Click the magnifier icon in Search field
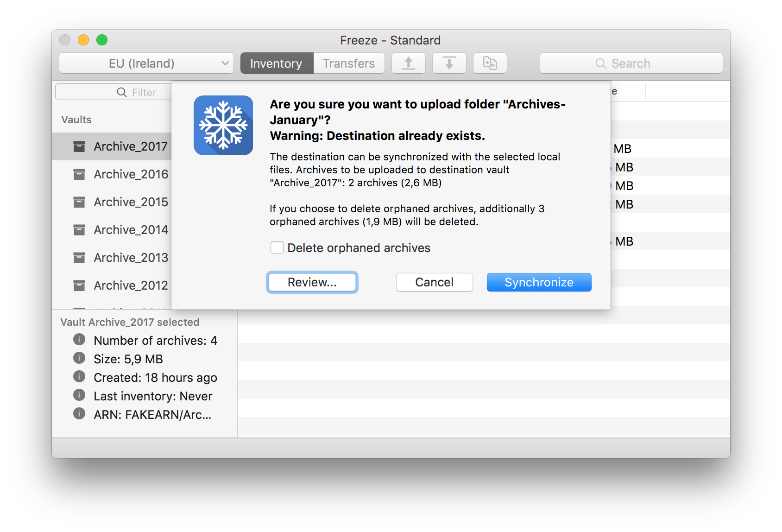Viewport: 782px width, 532px height. pos(601,63)
